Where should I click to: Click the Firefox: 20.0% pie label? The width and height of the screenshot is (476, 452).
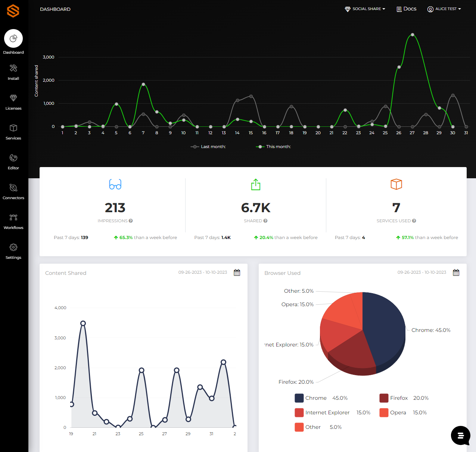[x=296, y=382]
